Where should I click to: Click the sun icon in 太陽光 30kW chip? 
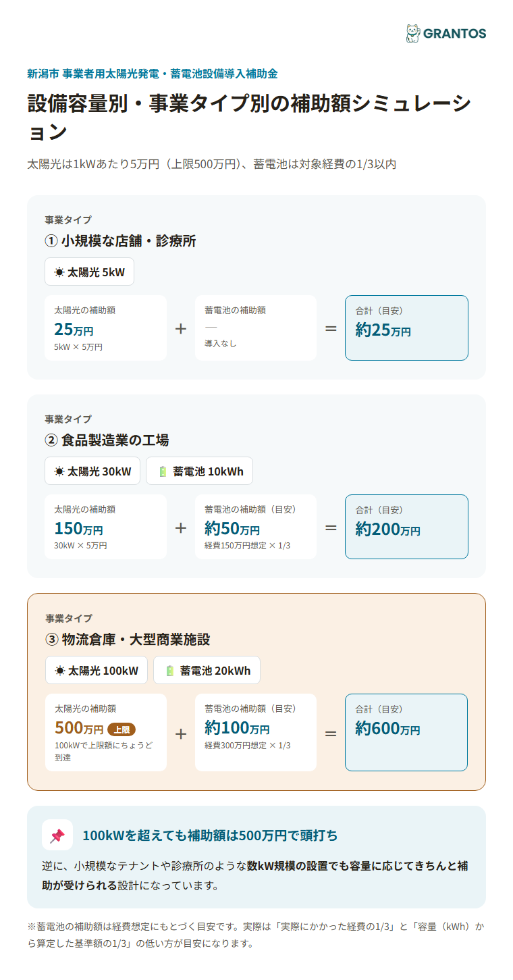coord(59,471)
